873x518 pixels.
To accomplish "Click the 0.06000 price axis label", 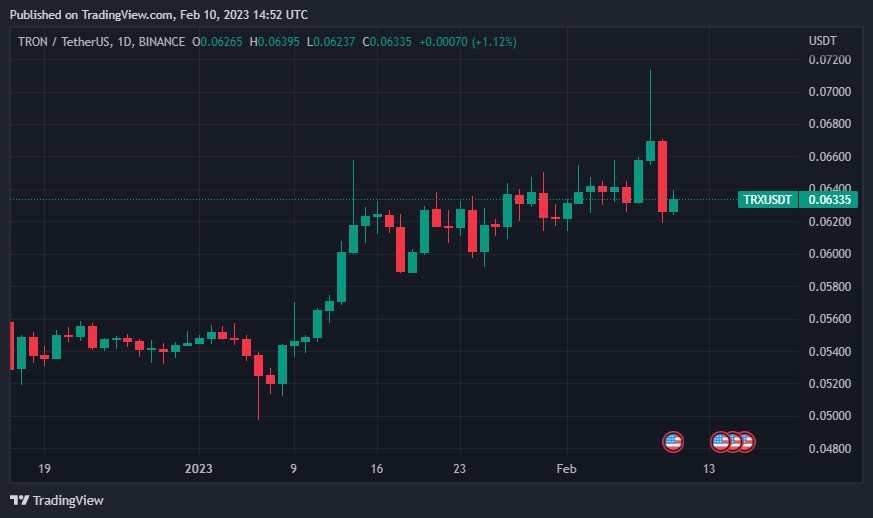I will [830, 254].
